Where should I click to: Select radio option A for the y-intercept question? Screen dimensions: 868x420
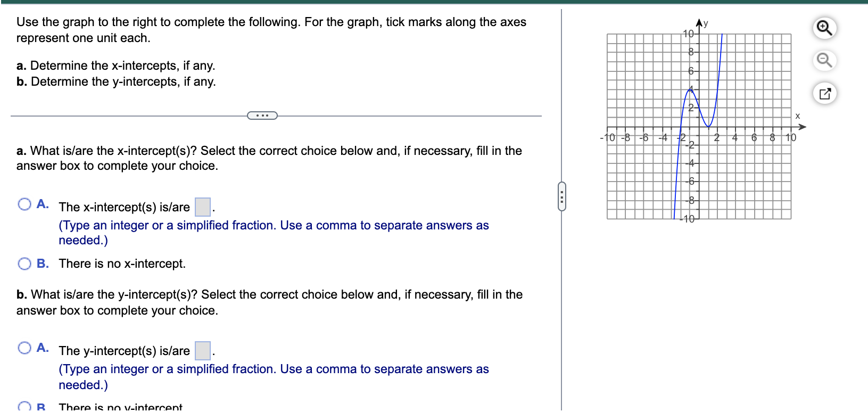point(24,347)
